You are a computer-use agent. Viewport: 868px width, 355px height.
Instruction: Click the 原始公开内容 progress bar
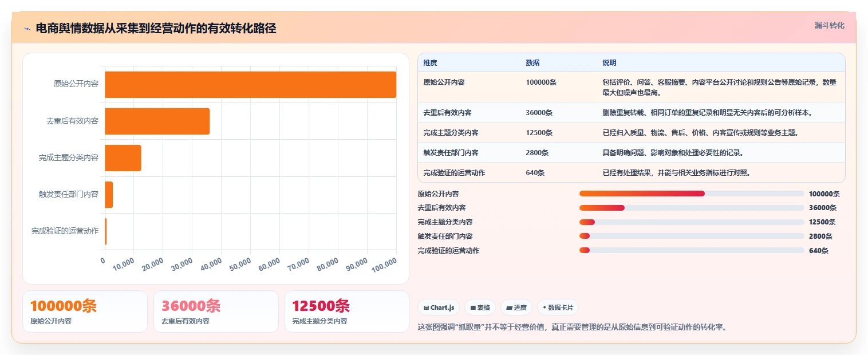coord(692,194)
